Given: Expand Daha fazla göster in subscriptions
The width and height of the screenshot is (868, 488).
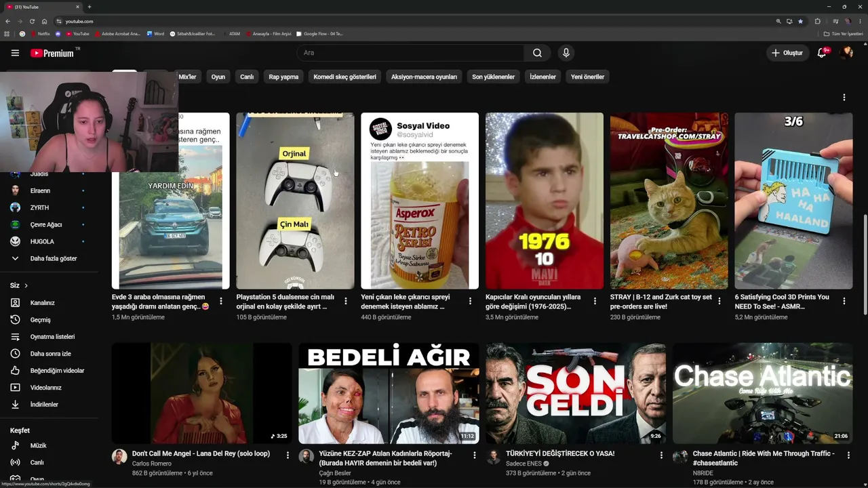Looking at the screenshot, I should tap(54, 258).
